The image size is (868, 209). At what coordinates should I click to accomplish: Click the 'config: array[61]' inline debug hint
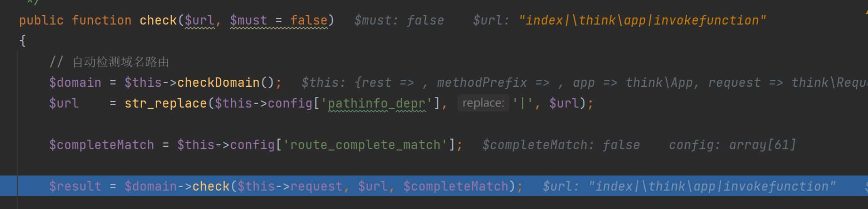[x=732, y=145]
